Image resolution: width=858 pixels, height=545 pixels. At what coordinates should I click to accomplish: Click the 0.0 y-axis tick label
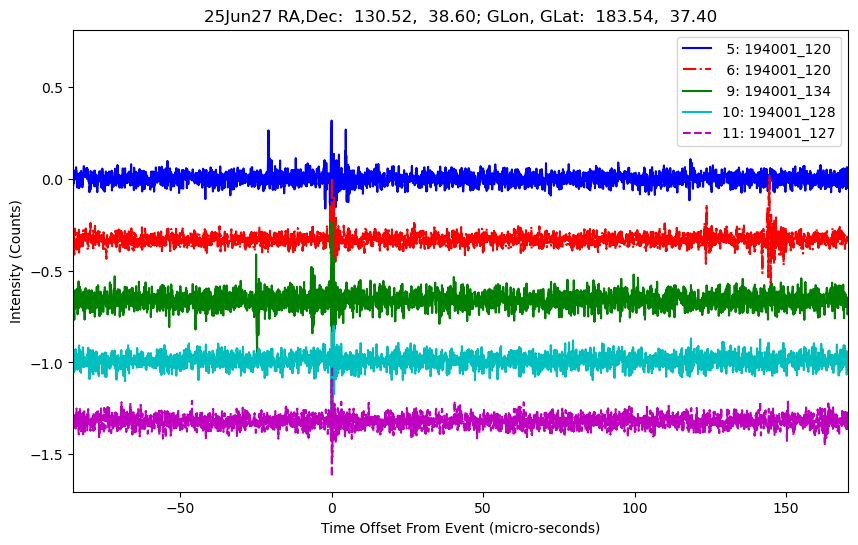click(55, 180)
